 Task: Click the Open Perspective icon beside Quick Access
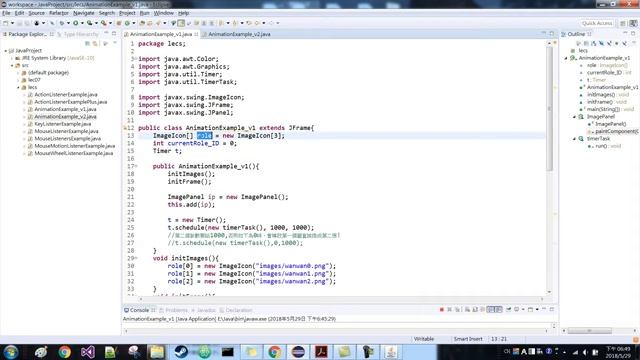tap(623, 23)
